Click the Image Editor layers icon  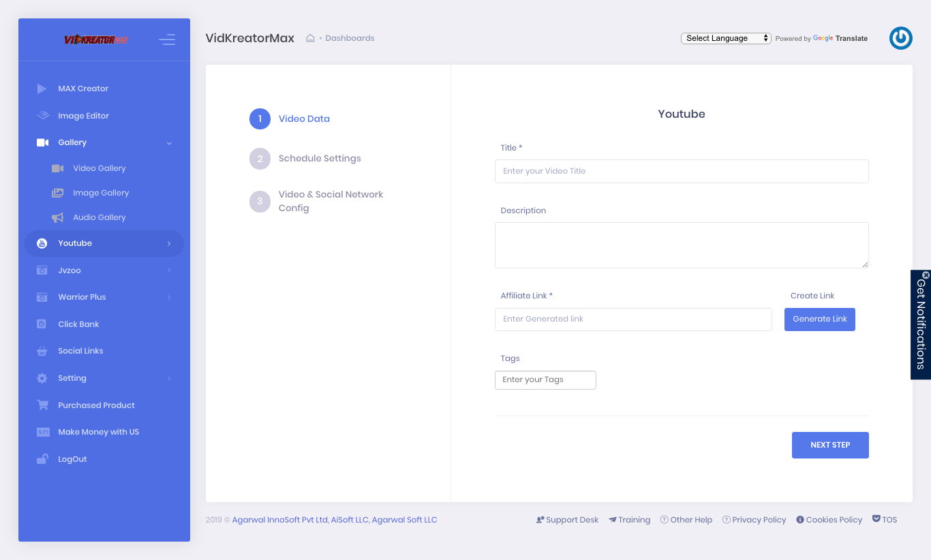pyautogui.click(x=43, y=116)
